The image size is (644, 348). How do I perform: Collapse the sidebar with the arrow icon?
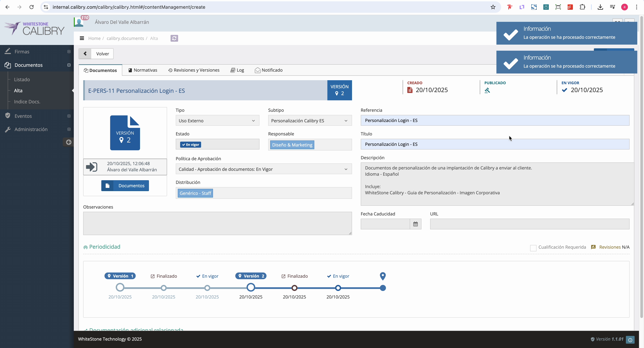tap(68, 142)
